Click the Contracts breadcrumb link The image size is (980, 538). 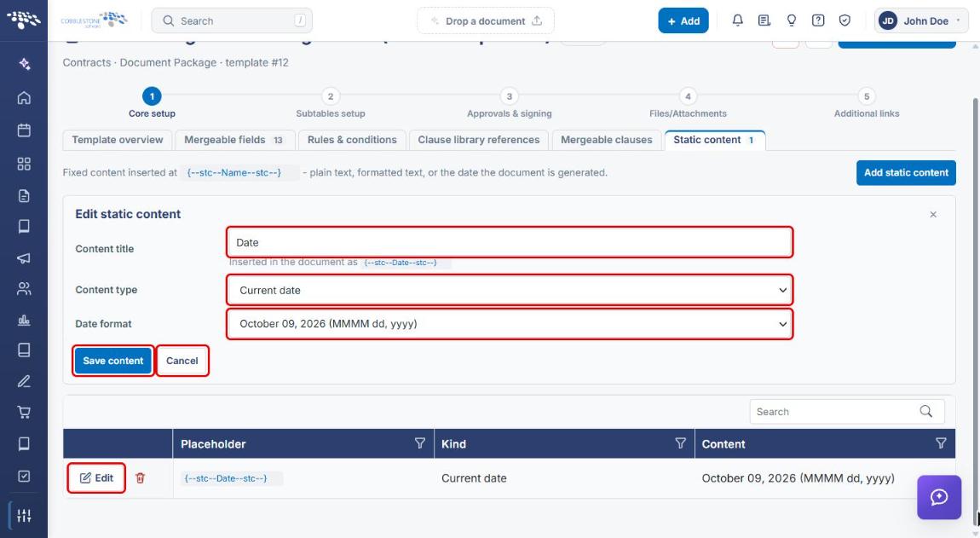tap(87, 62)
